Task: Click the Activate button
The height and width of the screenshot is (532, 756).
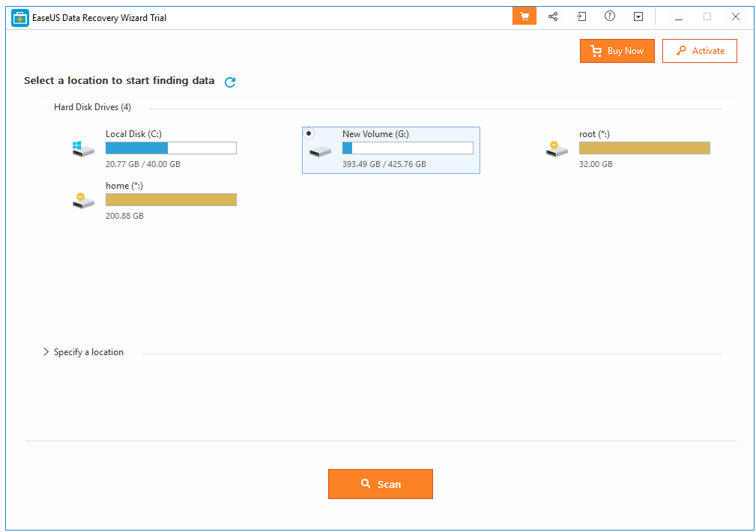Action: pos(700,51)
